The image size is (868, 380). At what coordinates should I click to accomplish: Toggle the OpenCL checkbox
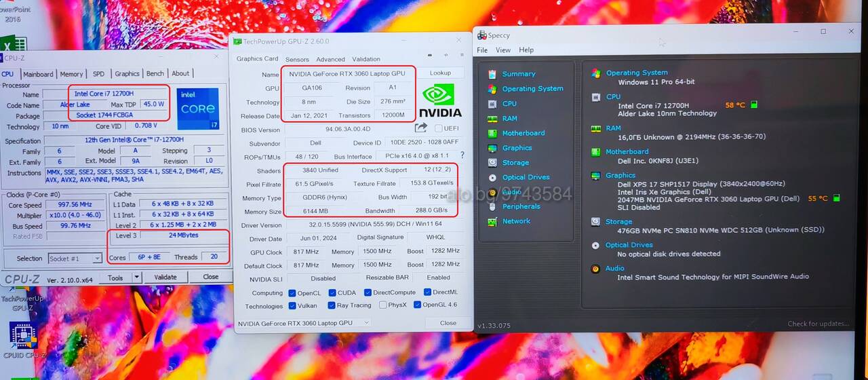[x=292, y=293]
